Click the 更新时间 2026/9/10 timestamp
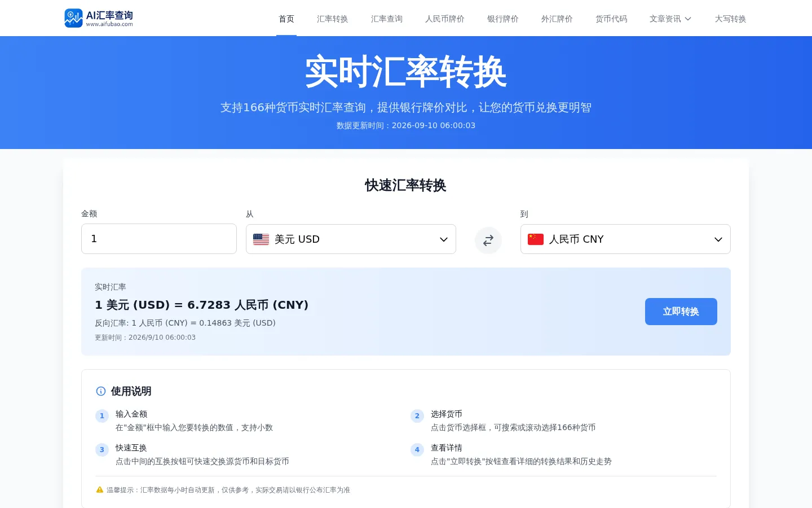 (145, 338)
